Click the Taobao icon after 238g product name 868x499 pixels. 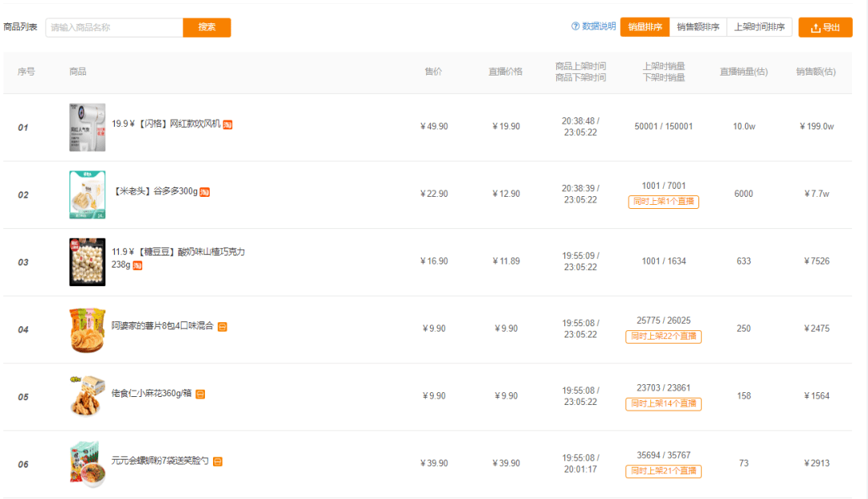pos(137,265)
